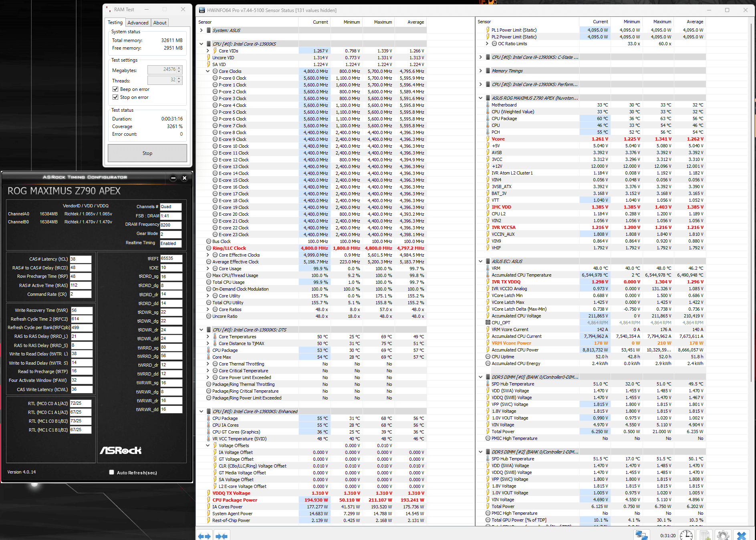Minimize the ASRock Timing Configurator window
The height and width of the screenshot is (540, 756).
point(173,178)
